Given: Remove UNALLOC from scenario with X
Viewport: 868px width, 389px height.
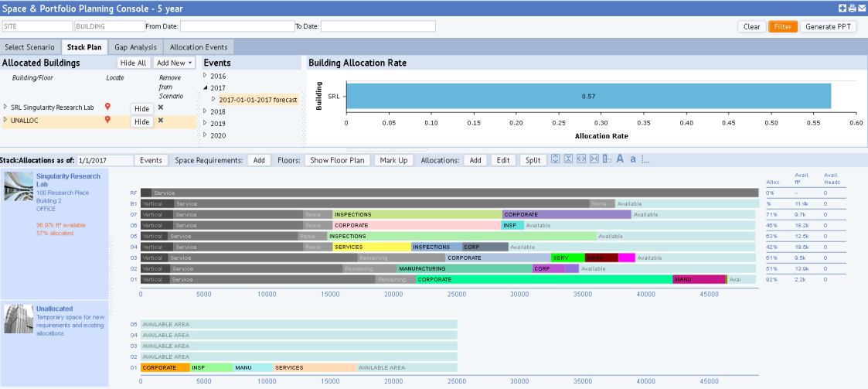Looking at the screenshot, I should click(161, 121).
